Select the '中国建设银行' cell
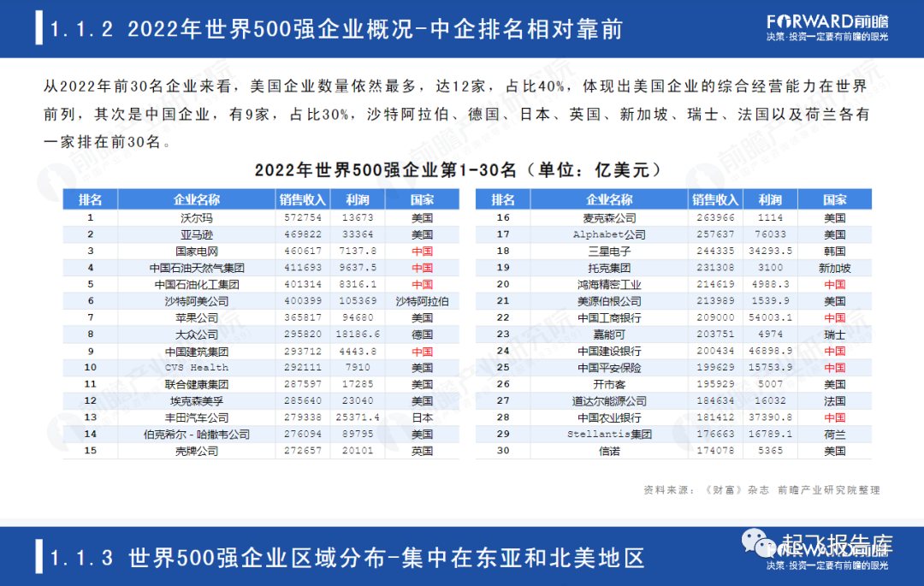924x586 pixels. 609,352
